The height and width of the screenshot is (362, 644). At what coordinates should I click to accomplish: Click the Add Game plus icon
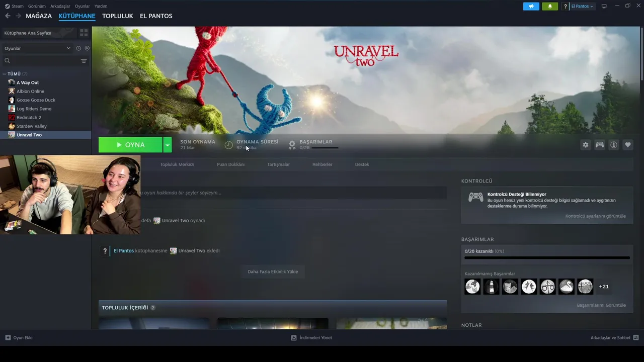coord(8,338)
